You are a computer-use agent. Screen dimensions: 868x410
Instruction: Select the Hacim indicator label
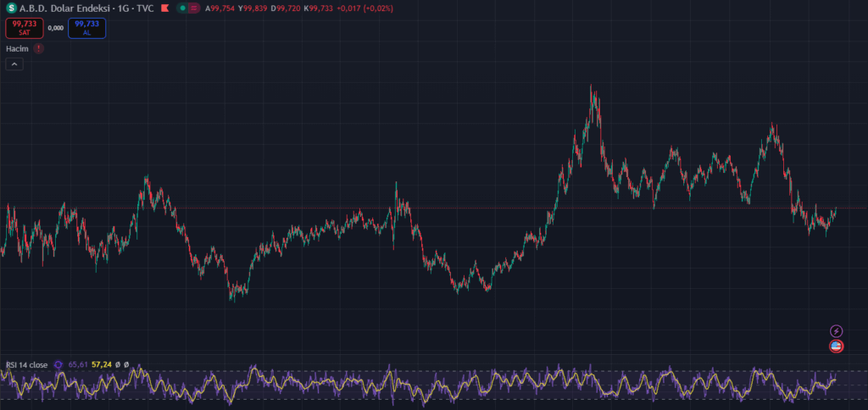pyautogui.click(x=17, y=48)
